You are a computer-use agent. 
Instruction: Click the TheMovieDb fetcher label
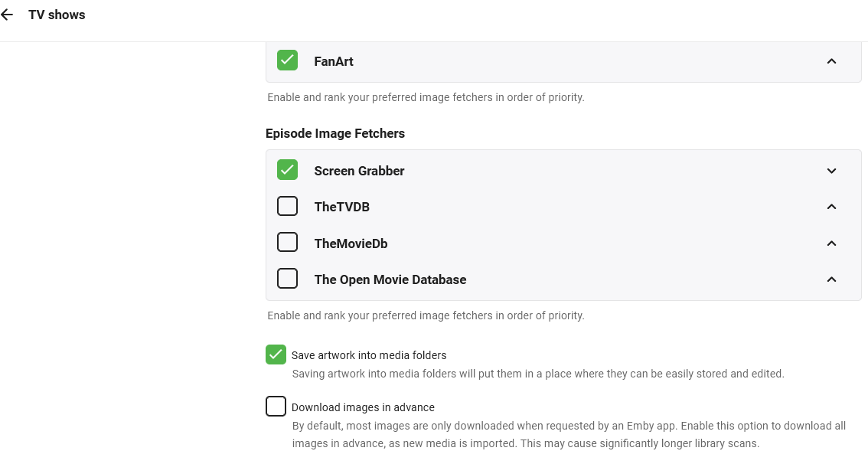coord(351,243)
